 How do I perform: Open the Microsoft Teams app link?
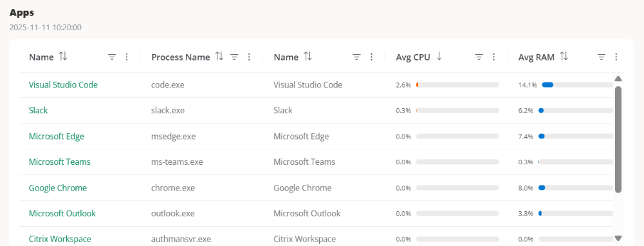coord(60,162)
